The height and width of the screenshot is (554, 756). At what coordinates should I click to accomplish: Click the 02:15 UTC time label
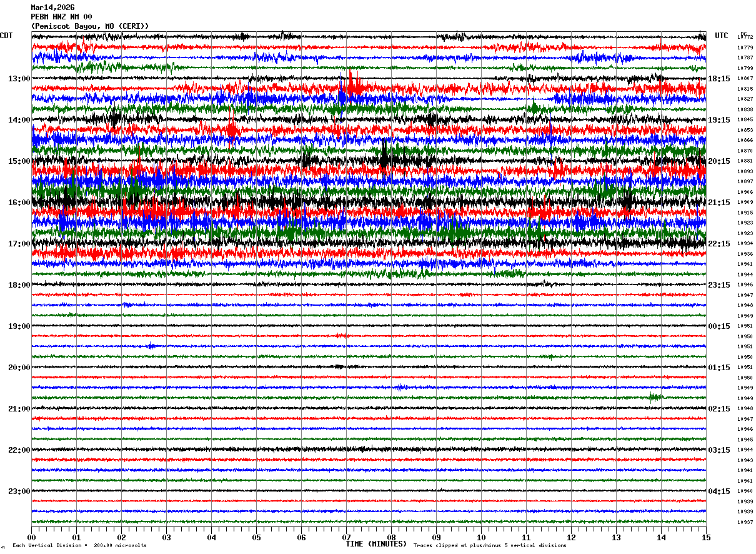(719, 409)
